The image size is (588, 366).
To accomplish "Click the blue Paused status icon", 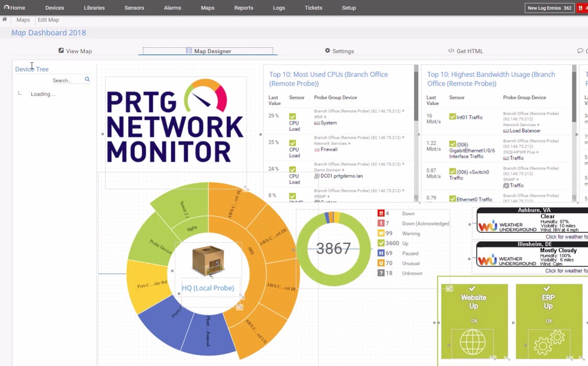I will point(381,253).
